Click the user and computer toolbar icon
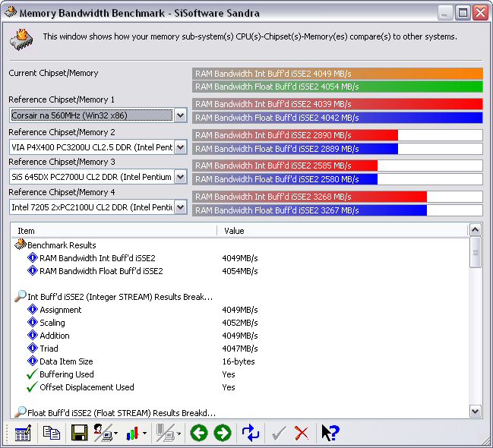Viewport: 493px width, 448px height. [103, 433]
